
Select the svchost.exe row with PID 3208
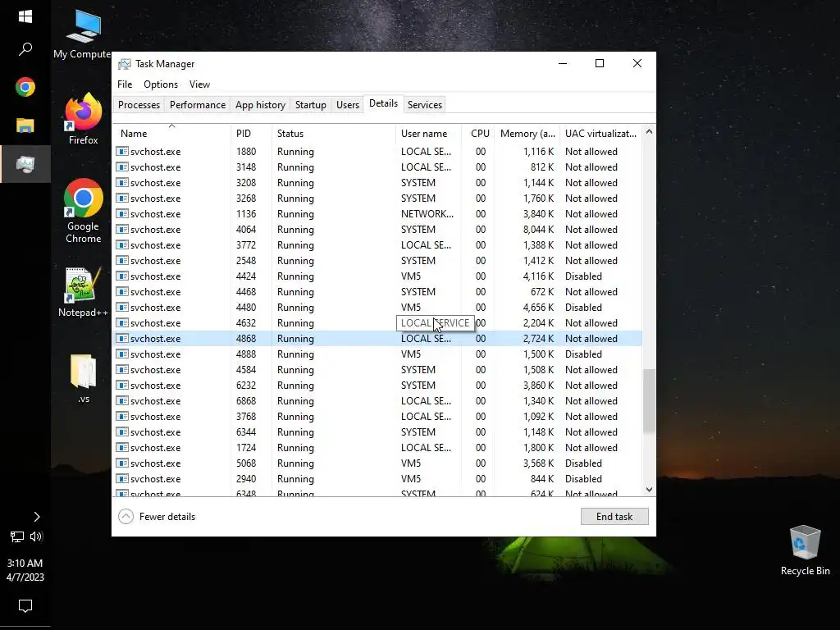click(x=377, y=183)
